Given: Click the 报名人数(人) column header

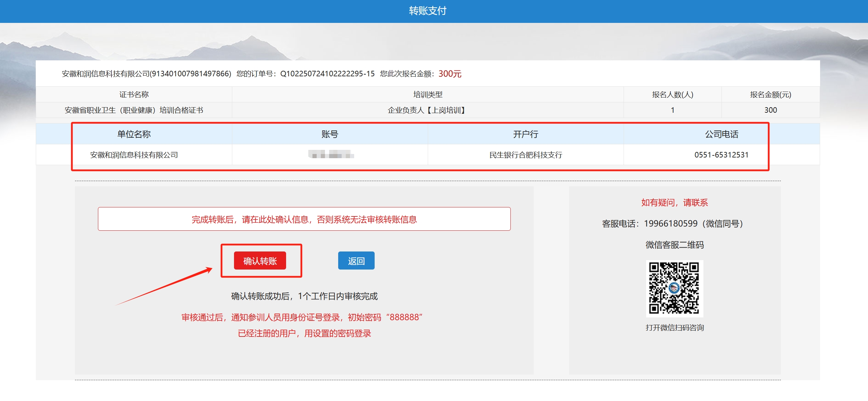Looking at the screenshot, I should coord(673,94).
